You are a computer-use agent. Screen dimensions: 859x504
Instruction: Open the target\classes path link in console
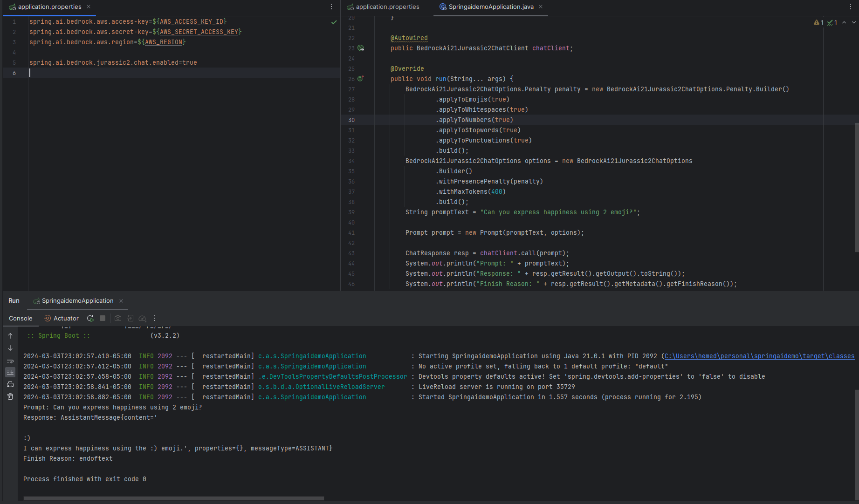pyautogui.click(x=759, y=356)
